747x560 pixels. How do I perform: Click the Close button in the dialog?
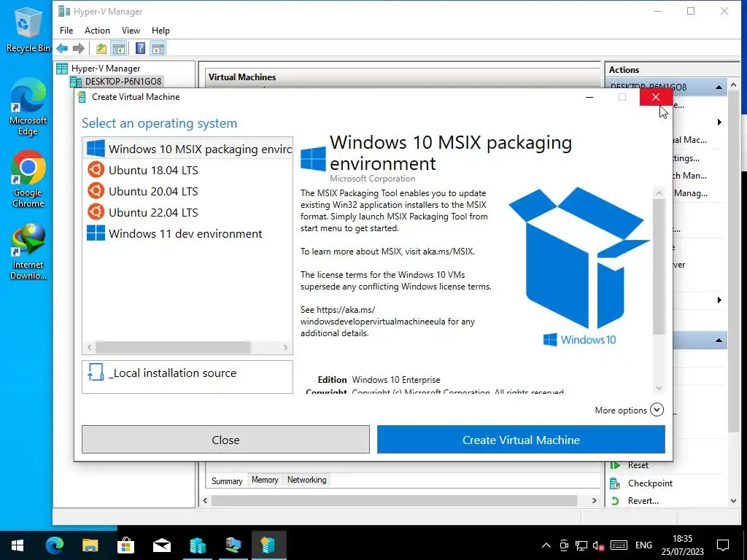[x=226, y=440]
